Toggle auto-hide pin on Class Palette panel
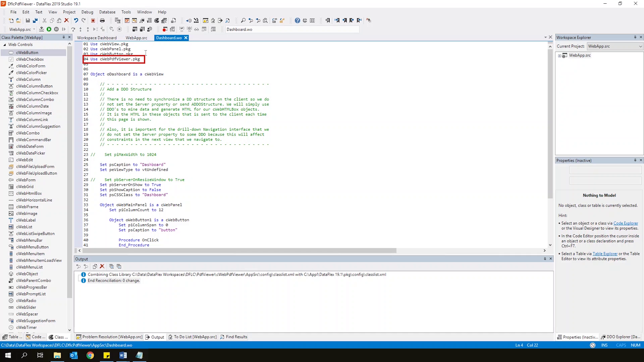Screen dimensions: 644x362 click(63, 37)
